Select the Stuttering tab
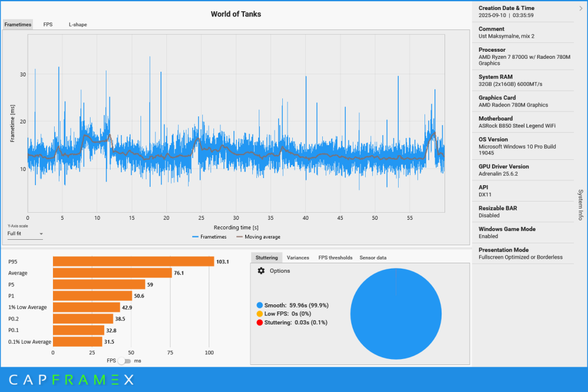This screenshot has width=588, height=392. 266,257
